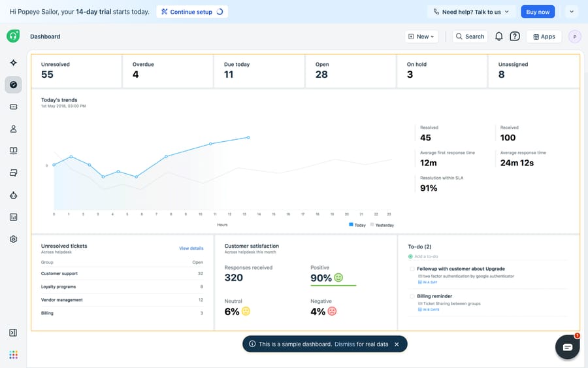
Task: Open two factor authentication by google authenticator ticket
Action: [x=468, y=276]
